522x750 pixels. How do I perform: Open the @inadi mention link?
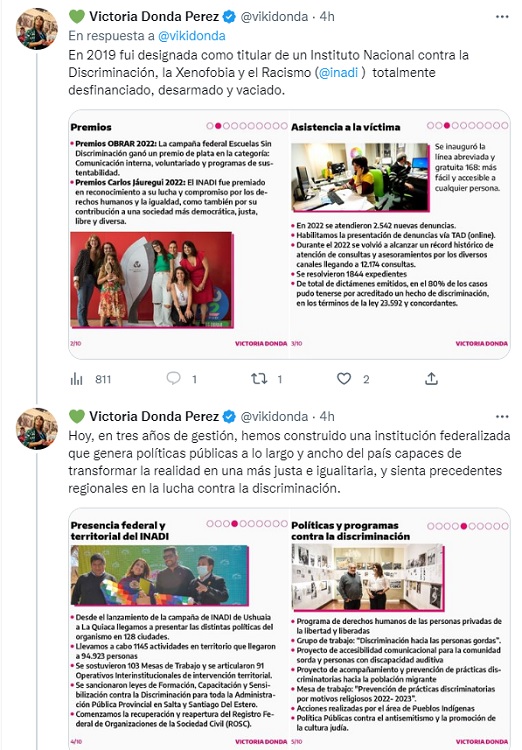click(x=338, y=73)
